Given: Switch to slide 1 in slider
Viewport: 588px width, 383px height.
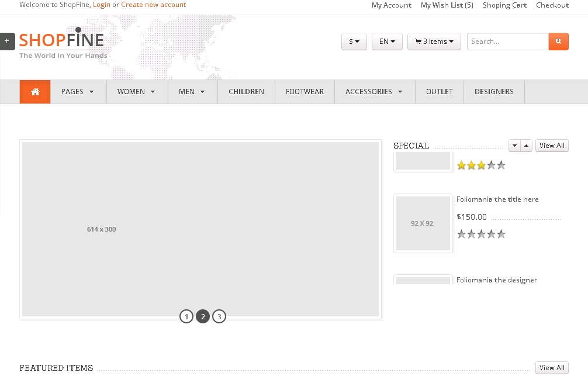Looking at the screenshot, I should click(186, 317).
